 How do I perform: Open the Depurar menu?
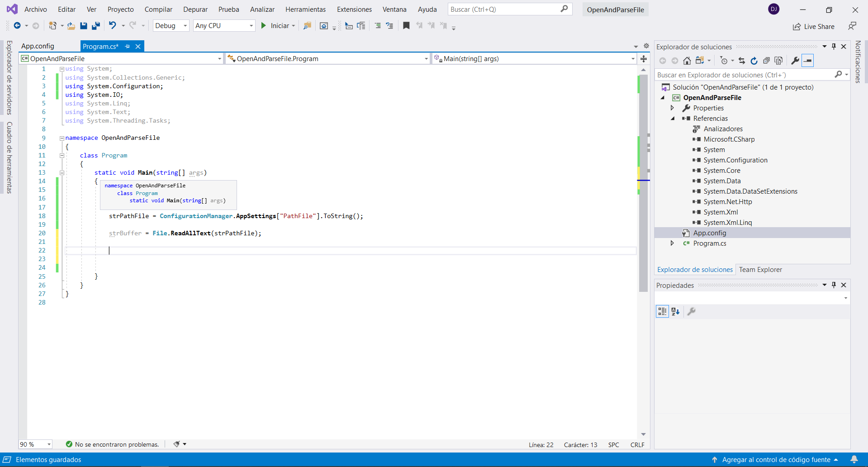(195, 10)
